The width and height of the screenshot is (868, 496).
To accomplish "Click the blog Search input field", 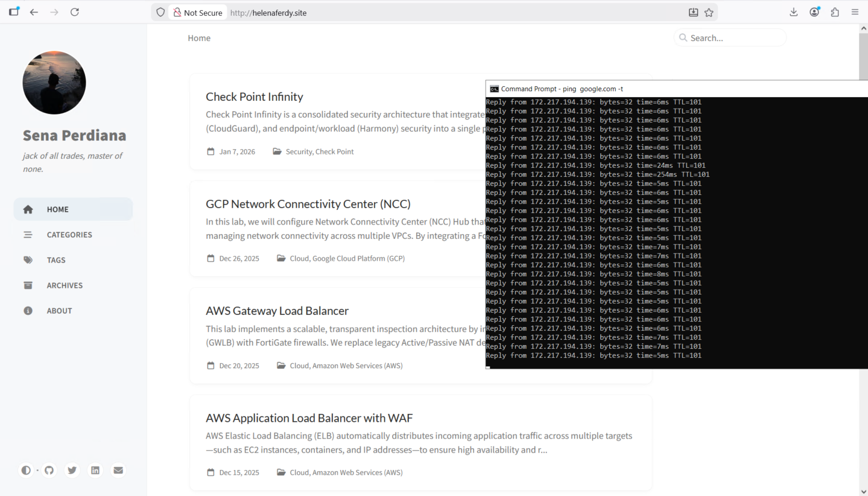I will (735, 38).
